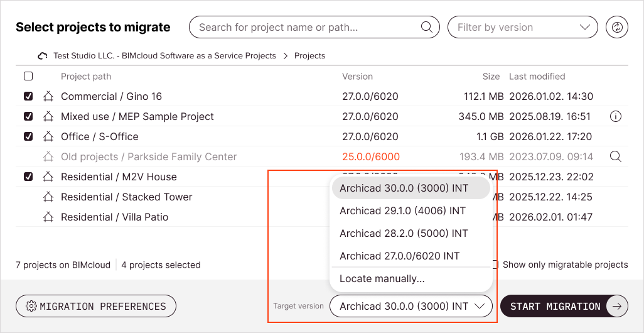This screenshot has width=644, height=333.
Task: Click the project icon beside Residential / M2V House
Action: tap(48, 177)
